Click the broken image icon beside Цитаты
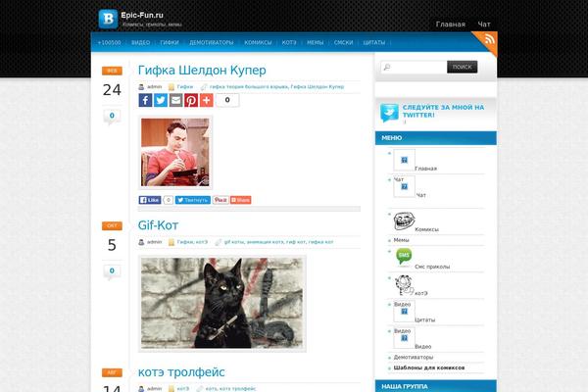Screen dimensions: 588x392 point(404,312)
